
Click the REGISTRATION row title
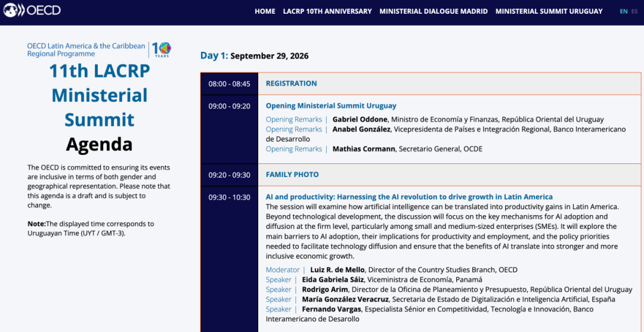291,83
